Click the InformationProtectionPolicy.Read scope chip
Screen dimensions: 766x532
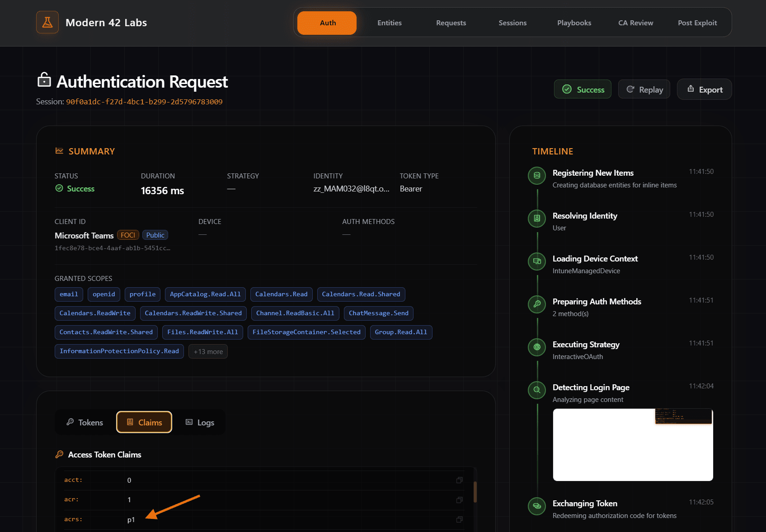(x=119, y=351)
